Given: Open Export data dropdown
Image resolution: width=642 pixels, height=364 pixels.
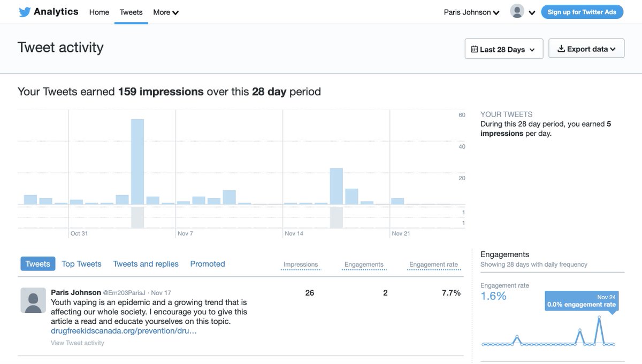Looking at the screenshot, I should click(x=586, y=49).
